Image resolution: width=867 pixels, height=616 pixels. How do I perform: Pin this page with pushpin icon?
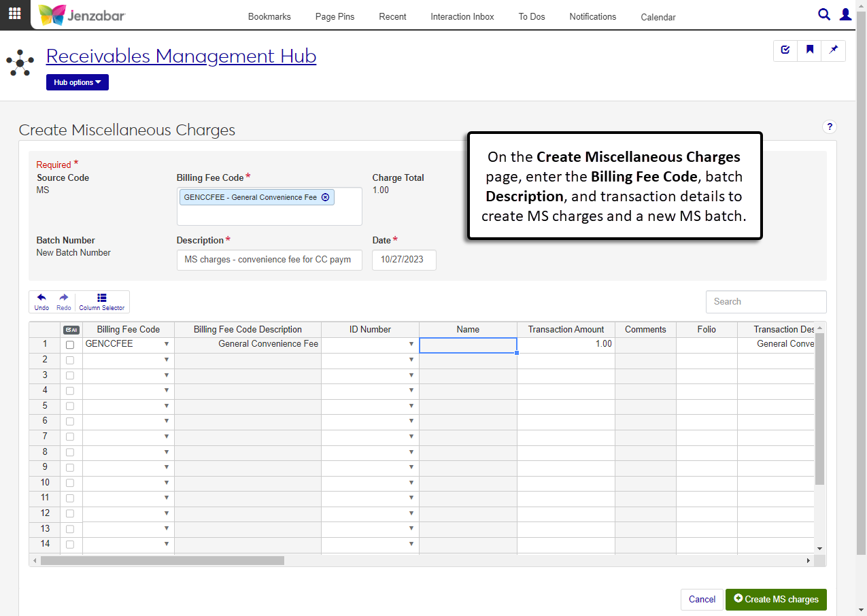point(833,50)
